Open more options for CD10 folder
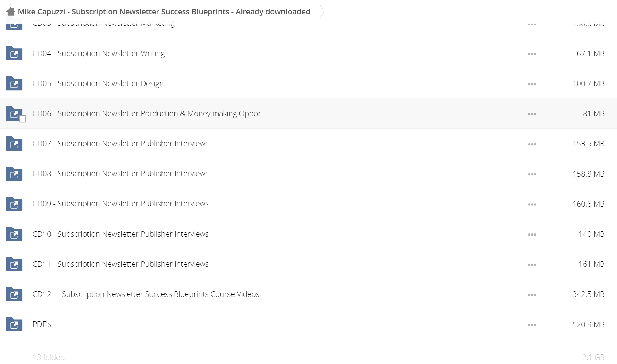 click(532, 234)
